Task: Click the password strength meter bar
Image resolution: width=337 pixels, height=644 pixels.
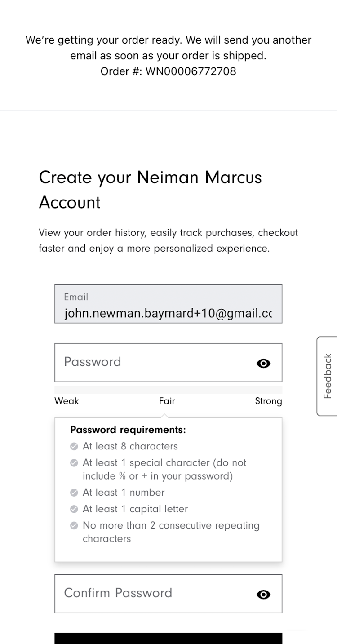Action: 168,390
